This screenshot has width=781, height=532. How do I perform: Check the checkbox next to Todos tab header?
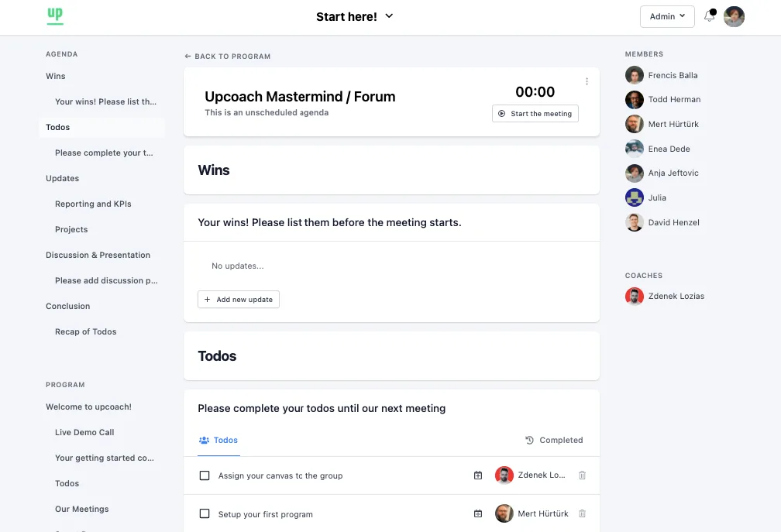pyautogui.click(x=203, y=440)
